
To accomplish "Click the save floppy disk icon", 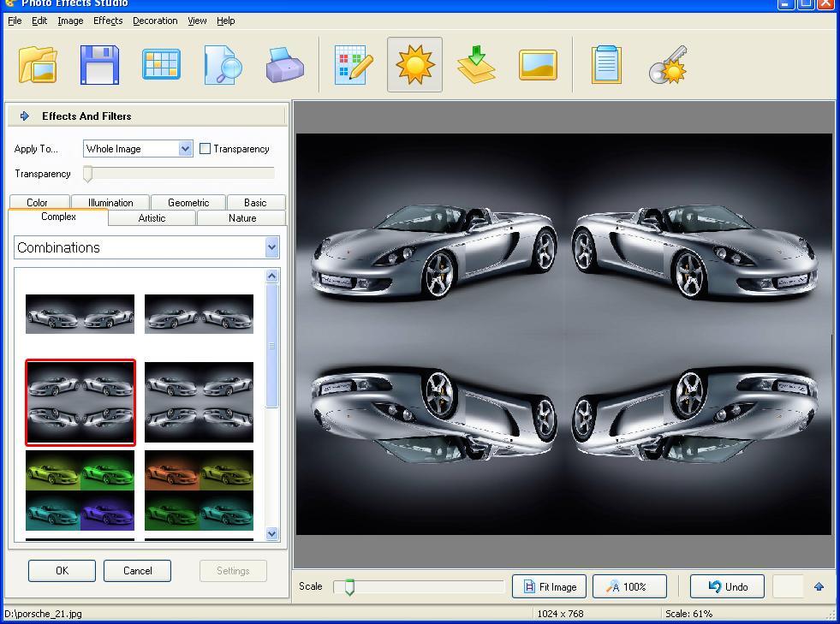I will tap(99, 63).
